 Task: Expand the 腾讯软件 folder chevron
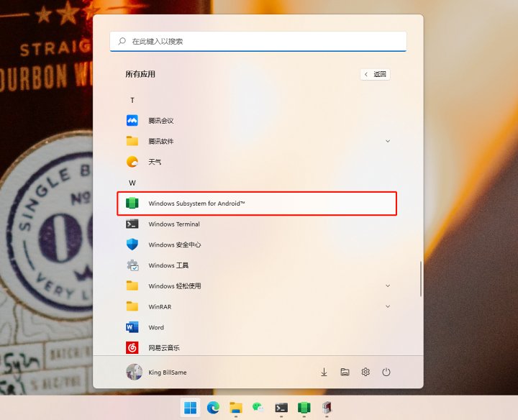pos(388,141)
